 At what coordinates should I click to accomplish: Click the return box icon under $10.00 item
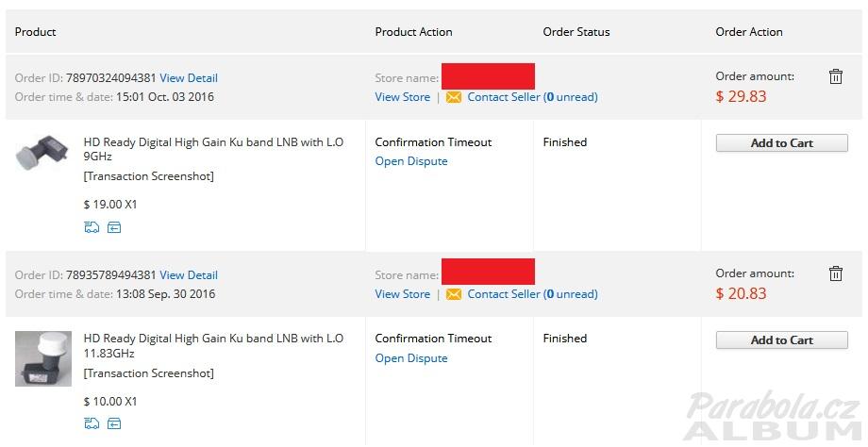coord(114,423)
